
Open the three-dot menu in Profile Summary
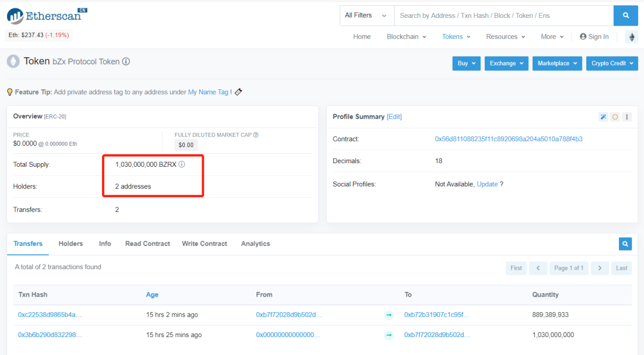[627, 117]
